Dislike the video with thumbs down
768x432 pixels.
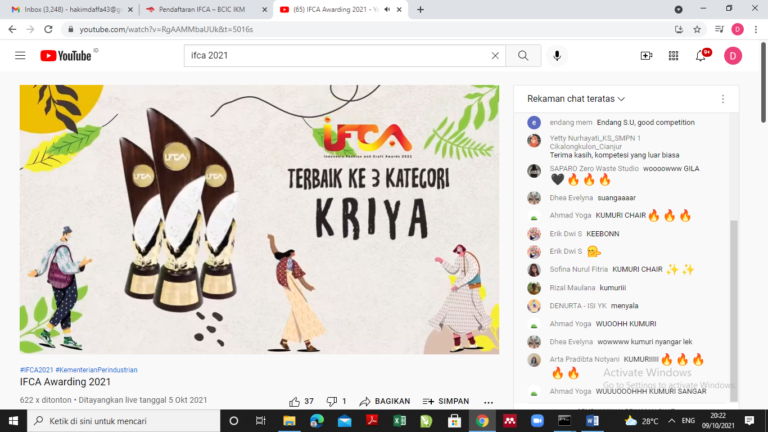tap(331, 401)
